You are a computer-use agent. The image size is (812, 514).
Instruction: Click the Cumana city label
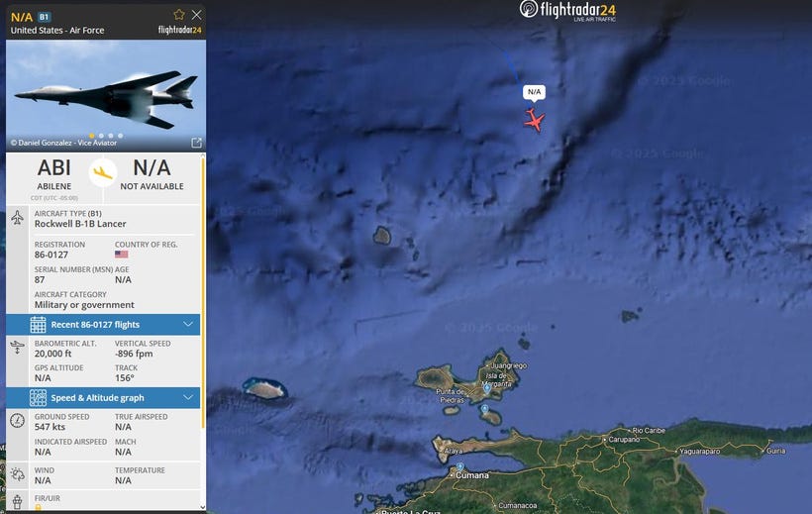coord(471,475)
